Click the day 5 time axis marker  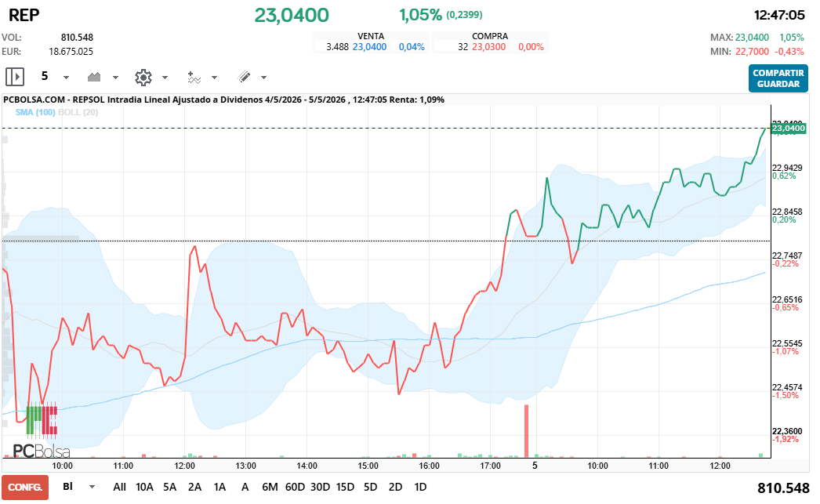point(535,466)
